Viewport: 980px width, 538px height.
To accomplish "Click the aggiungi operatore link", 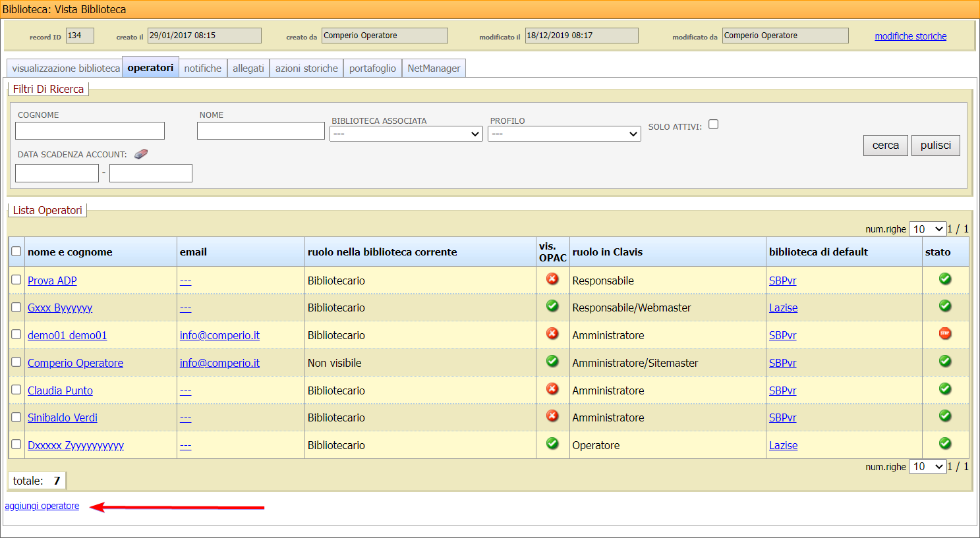I will [42, 506].
